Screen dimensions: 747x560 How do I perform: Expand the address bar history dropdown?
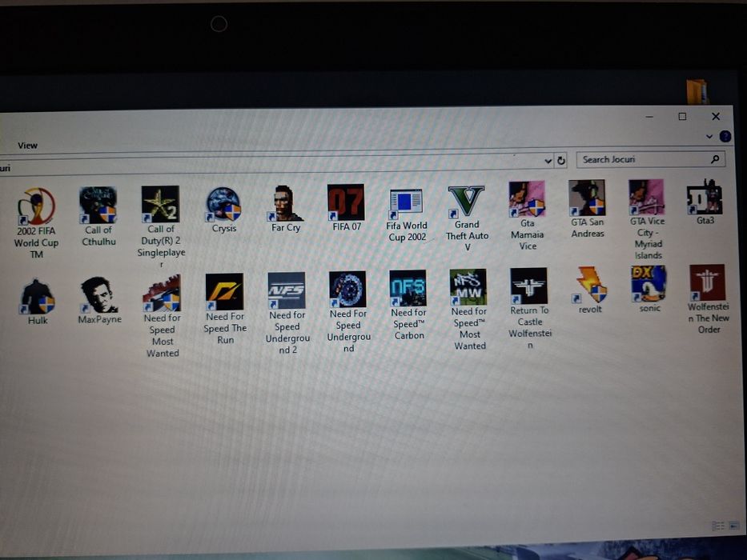tap(548, 161)
